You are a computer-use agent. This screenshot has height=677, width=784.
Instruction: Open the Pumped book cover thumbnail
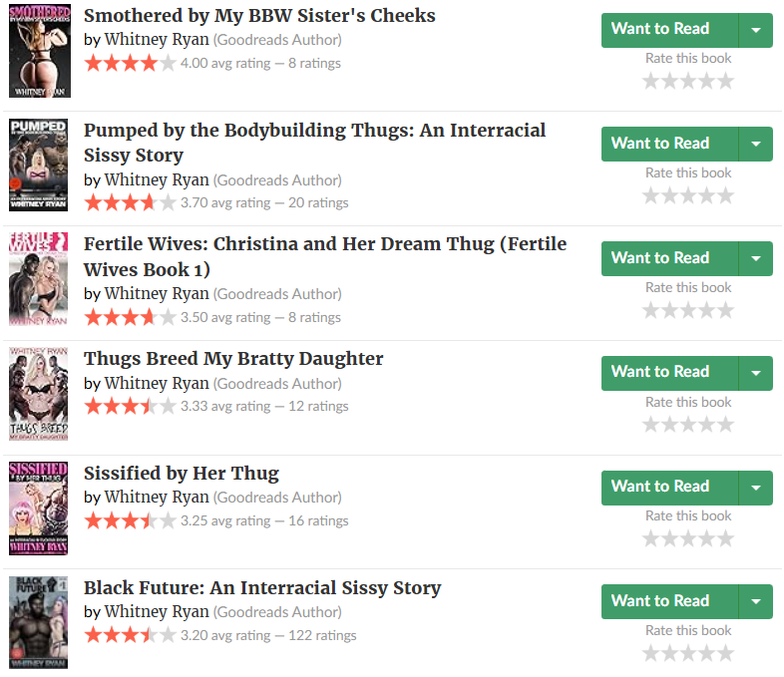(39, 165)
